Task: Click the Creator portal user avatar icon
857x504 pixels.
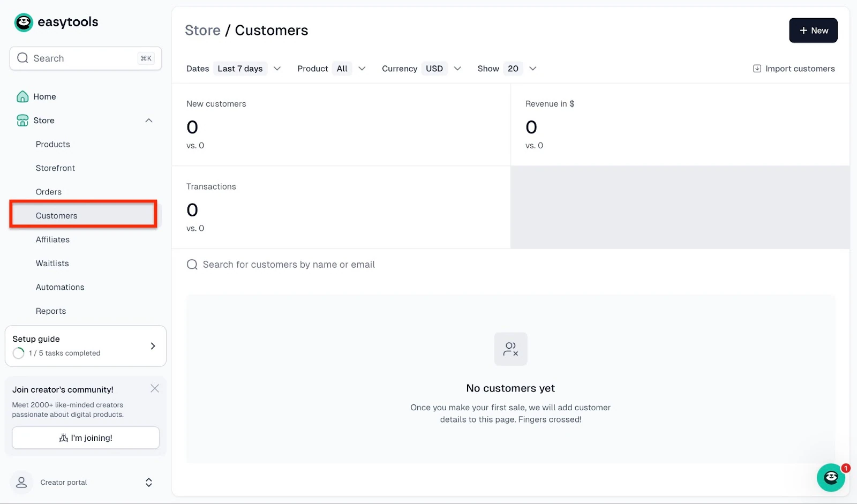Action: coord(21,482)
